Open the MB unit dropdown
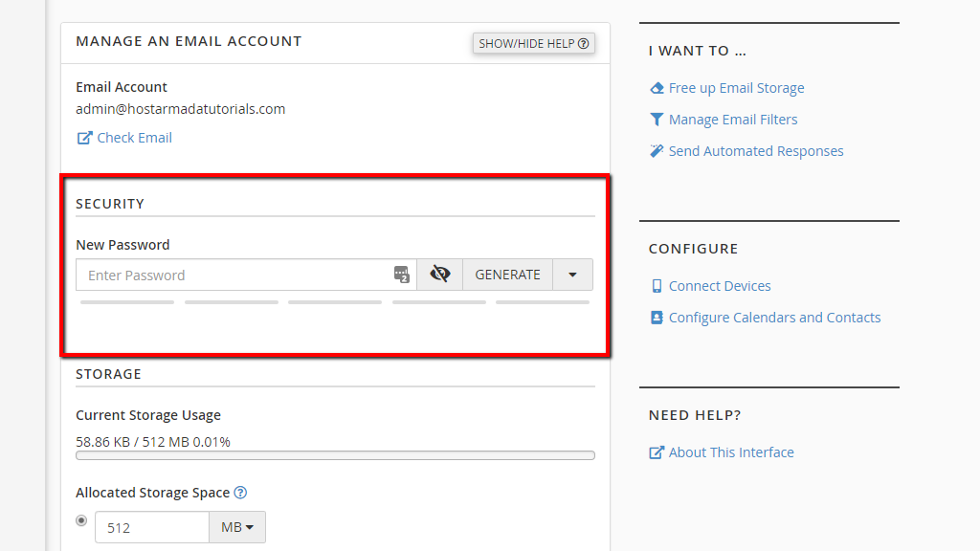Screen dimensions: 980x551 click(x=236, y=526)
